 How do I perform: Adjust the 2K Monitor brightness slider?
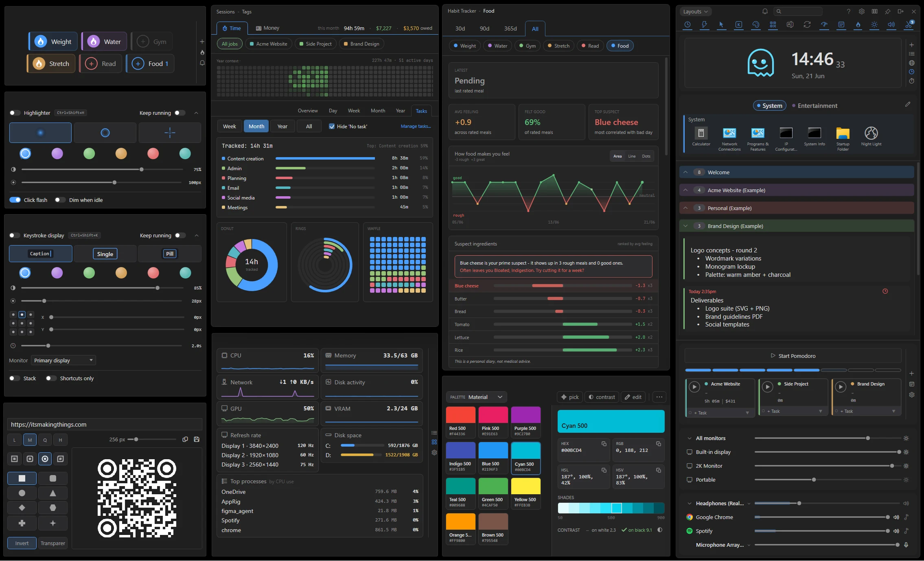point(827,466)
